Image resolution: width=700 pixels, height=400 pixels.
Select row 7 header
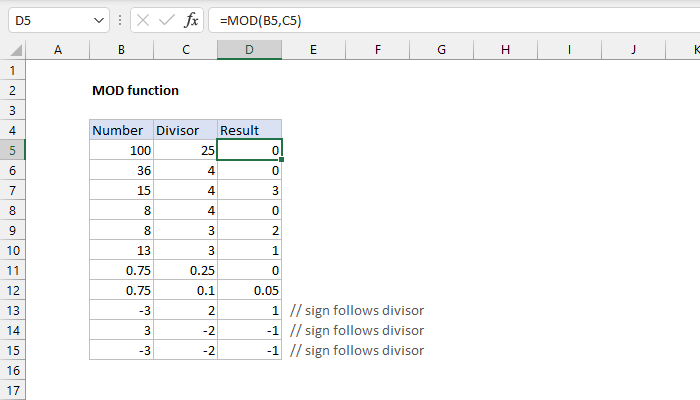[x=12, y=191]
